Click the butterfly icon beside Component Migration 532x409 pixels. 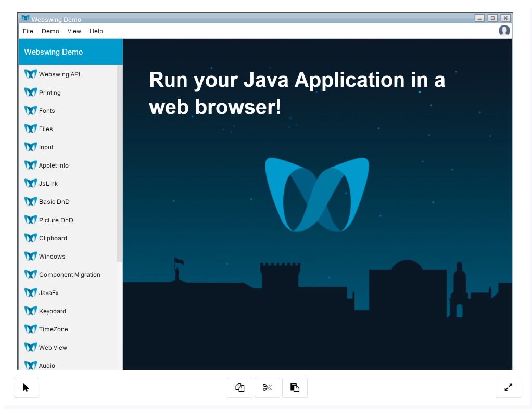31,274
